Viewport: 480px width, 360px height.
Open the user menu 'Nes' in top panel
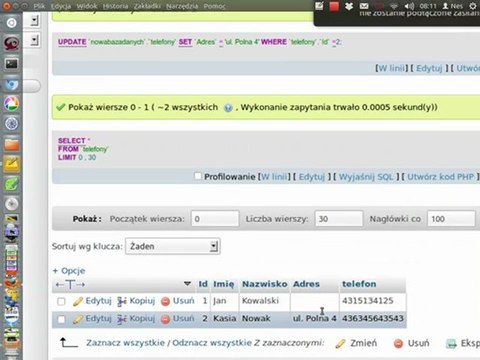453,6
